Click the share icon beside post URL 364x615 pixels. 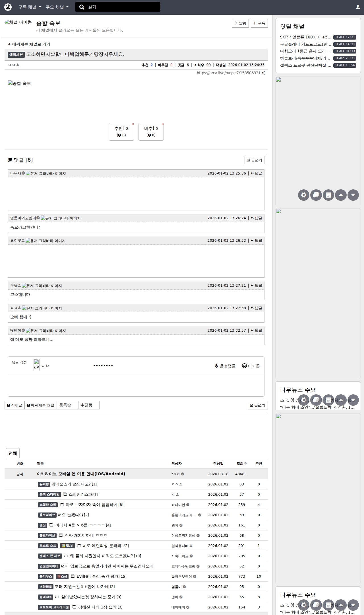[x=263, y=73]
